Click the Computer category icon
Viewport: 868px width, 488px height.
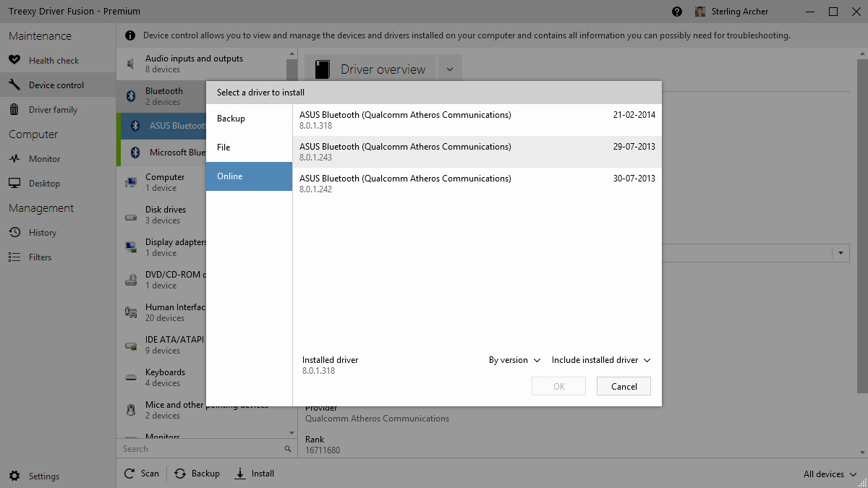coord(131,182)
